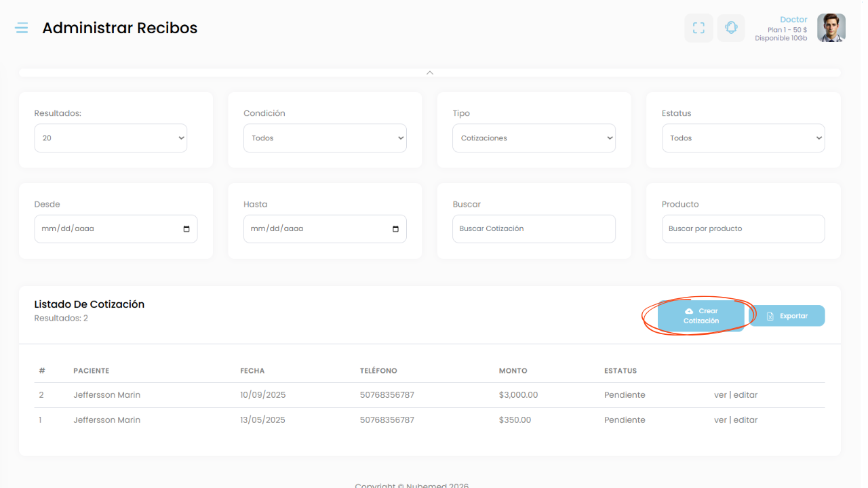Viewport: 868px width, 488px height.
Task: Click ver link for the $350.00 quotation
Action: (x=720, y=420)
